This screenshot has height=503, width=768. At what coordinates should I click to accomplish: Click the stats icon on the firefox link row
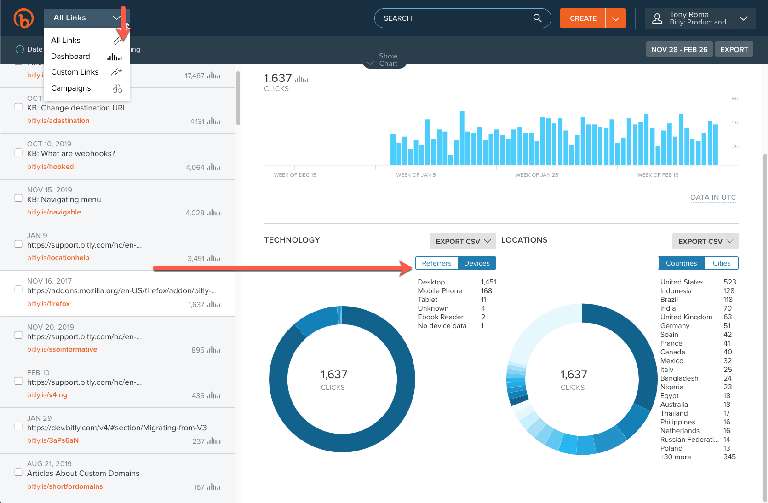pyautogui.click(x=214, y=304)
